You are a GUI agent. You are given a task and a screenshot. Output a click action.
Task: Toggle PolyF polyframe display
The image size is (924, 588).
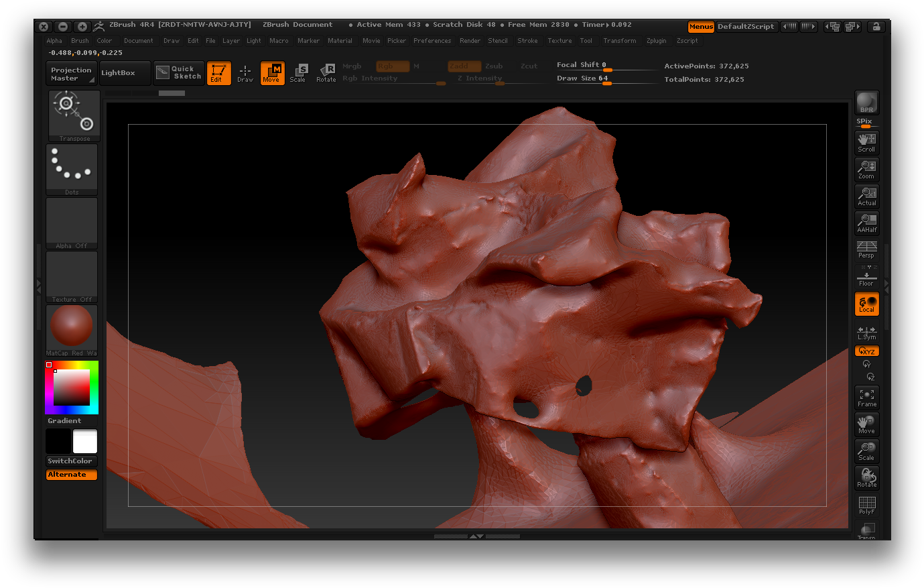867,505
